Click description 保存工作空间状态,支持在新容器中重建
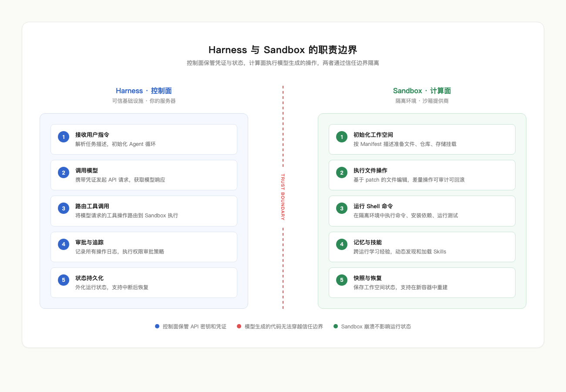Viewport: 566px width, 392px height. point(401,287)
